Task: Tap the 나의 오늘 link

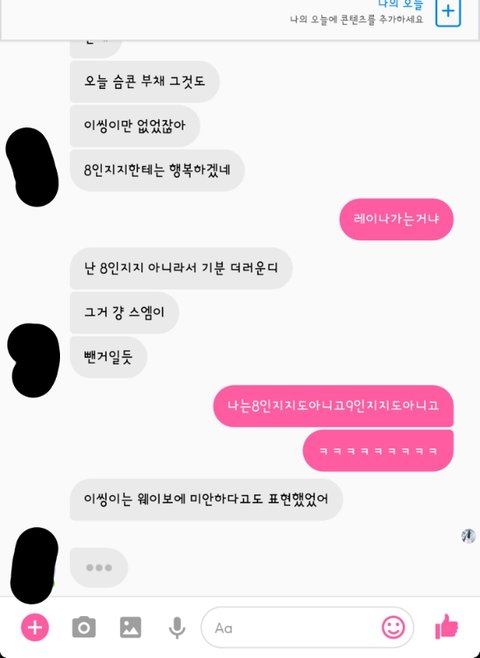Action: 401,4
